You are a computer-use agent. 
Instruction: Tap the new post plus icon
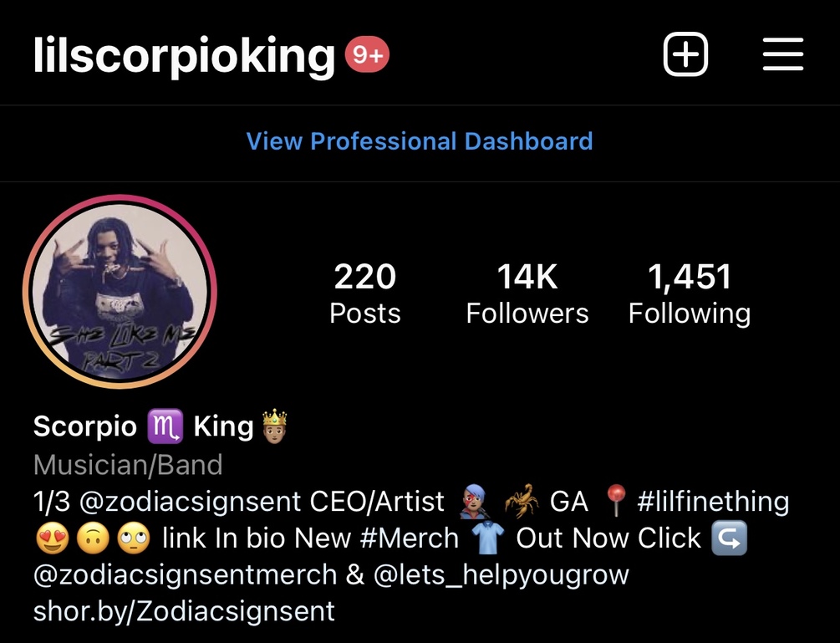685,54
